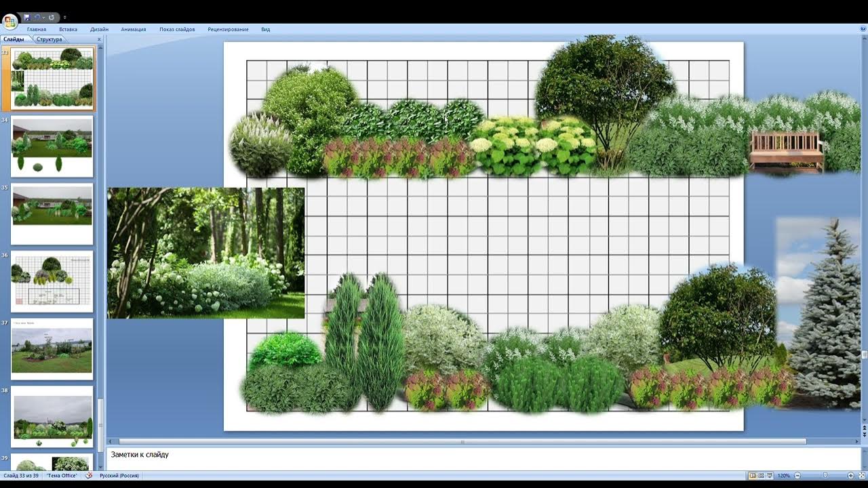868x488 pixels.
Task: Undo the last action
Action: pyautogui.click(x=37, y=17)
